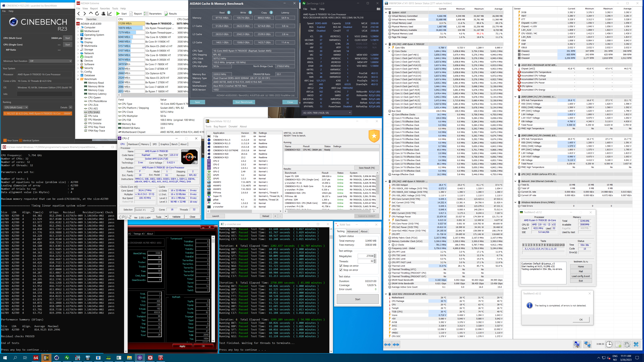Expand the Computer node in AIDA64 tree
Viewport: 644px width, 362px height.
[x=78, y=27]
